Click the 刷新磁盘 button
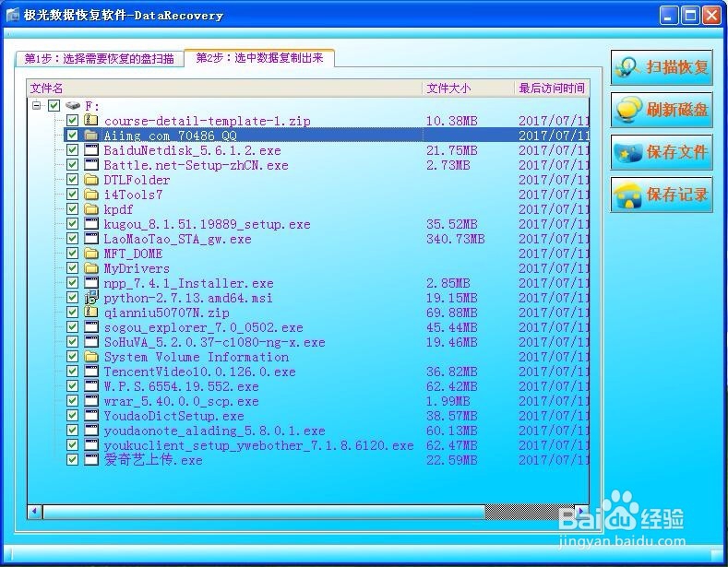Viewport: 728px width, 567px height. [x=662, y=110]
